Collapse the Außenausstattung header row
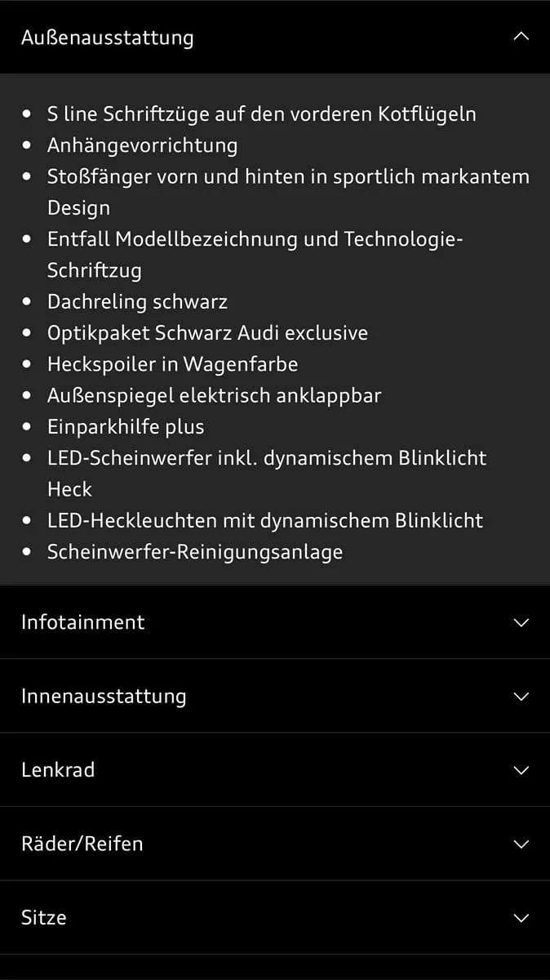Screen dimensions: 550x980 pos(275,37)
